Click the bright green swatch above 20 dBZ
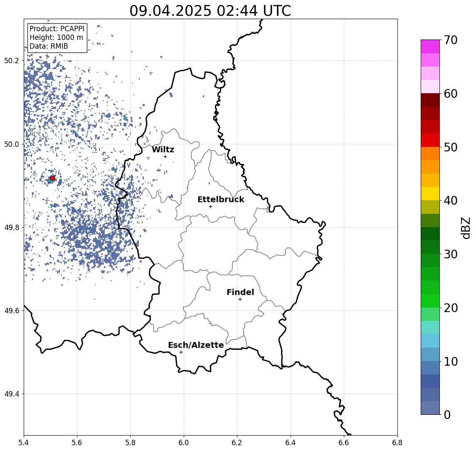Viewport: 476px width, 451px height. coord(430,300)
